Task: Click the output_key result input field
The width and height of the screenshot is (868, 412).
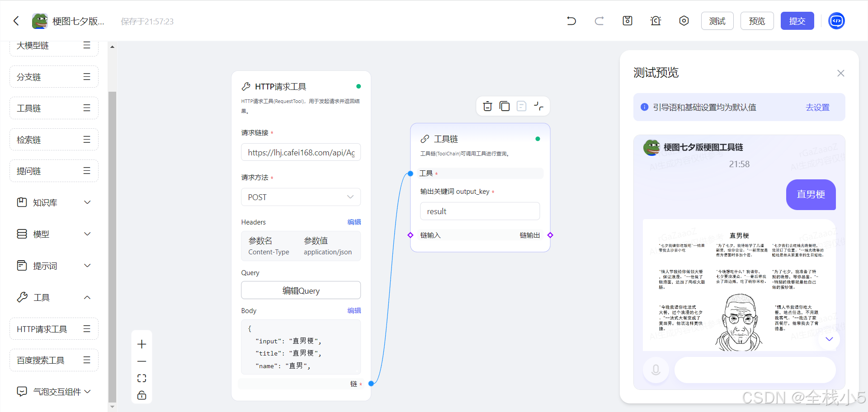Action: 480,211
